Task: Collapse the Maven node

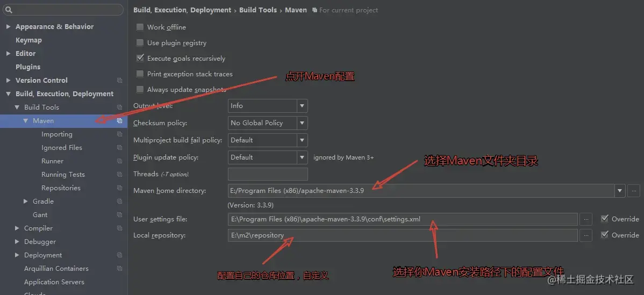Action: tap(25, 120)
